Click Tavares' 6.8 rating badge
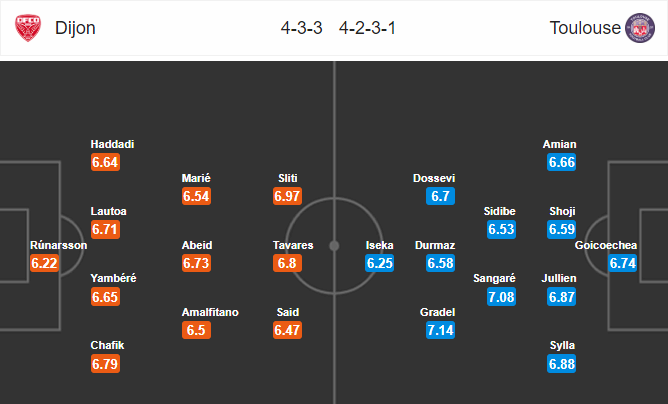This screenshot has width=668, height=404. [288, 263]
